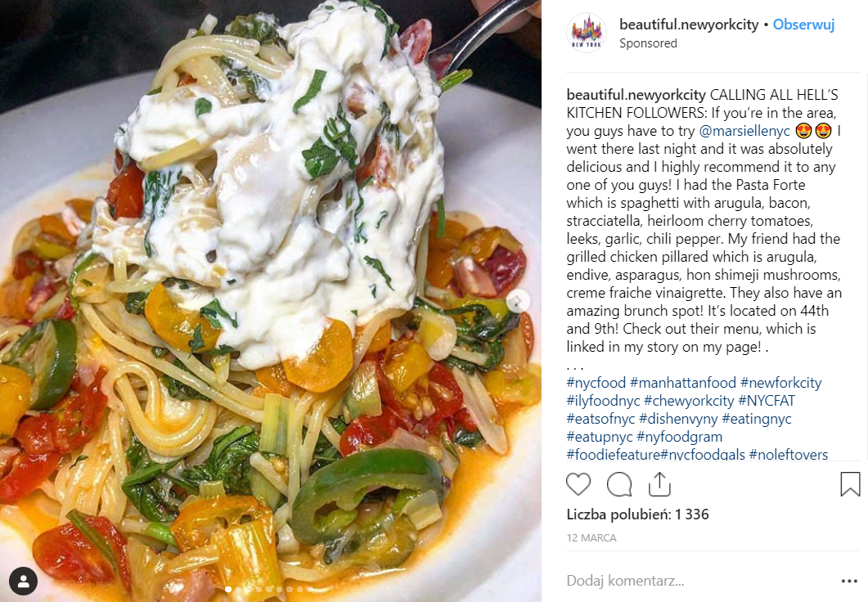Screen dimensions: 868x602
Task: Share the post using the upload arrow icon
Action: 659,484
